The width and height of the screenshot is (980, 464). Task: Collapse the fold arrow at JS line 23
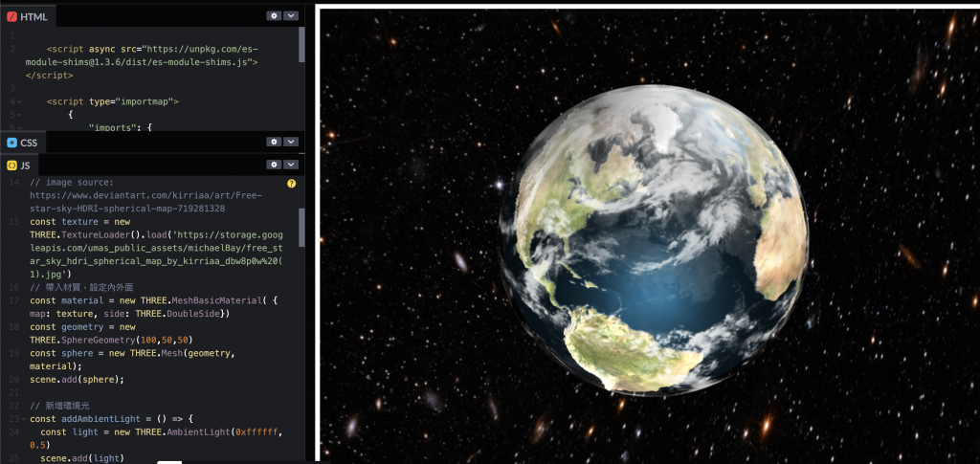point(23,419)
